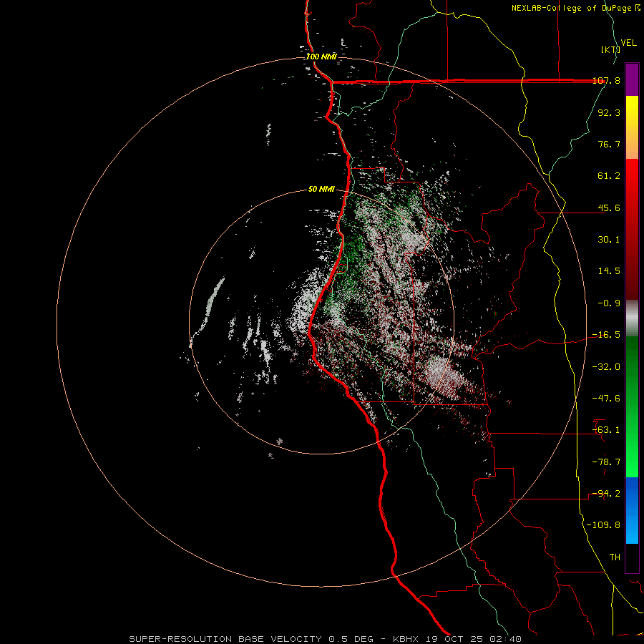Click the -0.9 value on the velocity scale
This screenshot has width=644, height=644.
click(609, 303)
